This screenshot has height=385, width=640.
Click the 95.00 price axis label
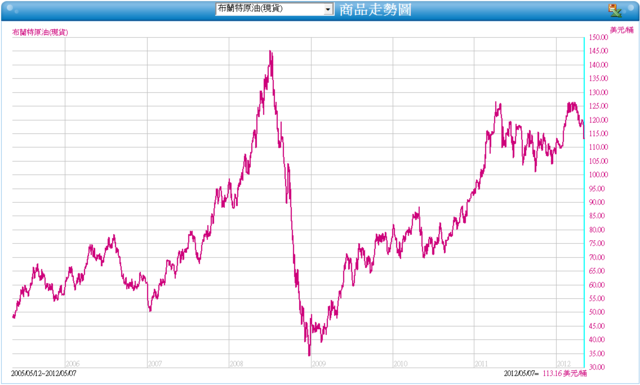(x=596, y=189)
